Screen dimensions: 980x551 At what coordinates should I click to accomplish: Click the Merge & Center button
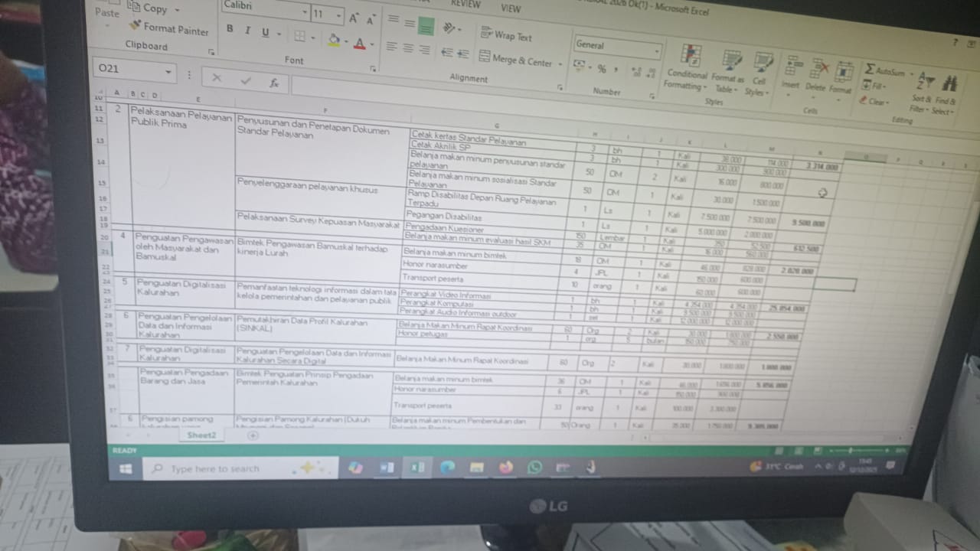(515, 60)
